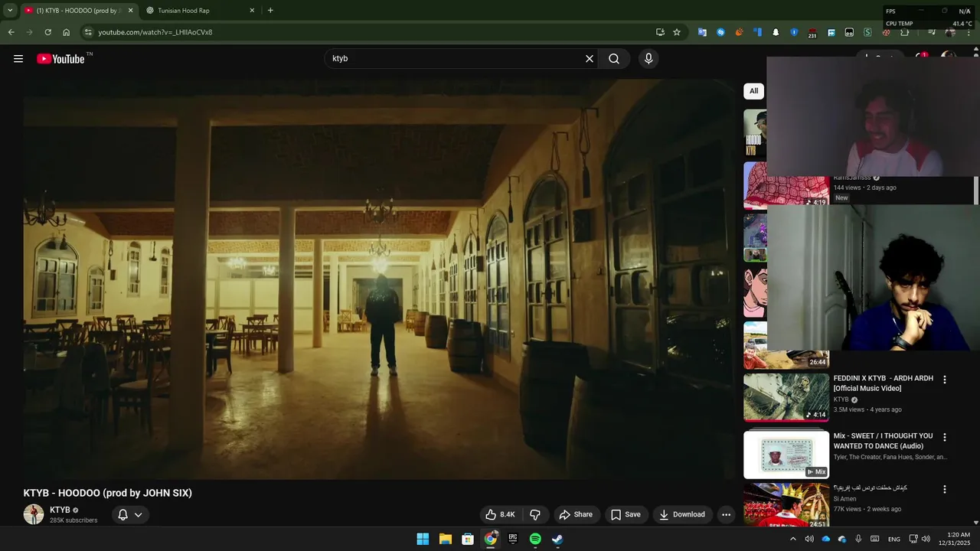The image size is (980, 551).
Task: Open the extension showing 231 badge
Action: 812,33
